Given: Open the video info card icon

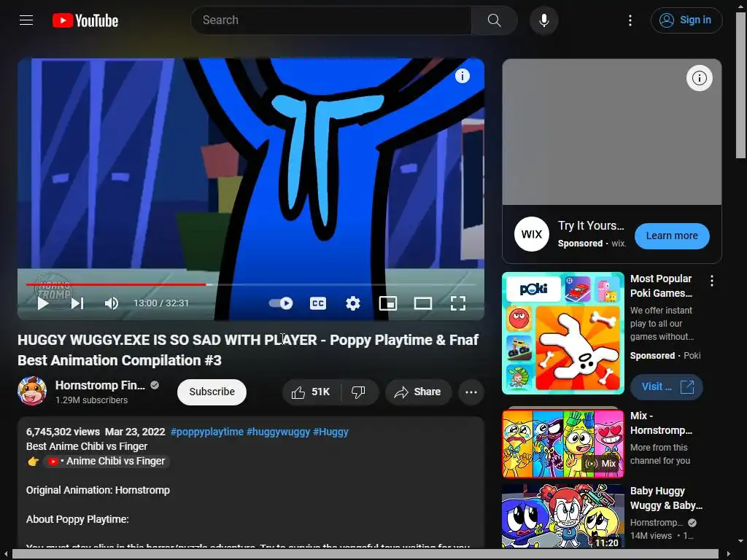Looking at the screenshot, I should click(x=462, y=76).
